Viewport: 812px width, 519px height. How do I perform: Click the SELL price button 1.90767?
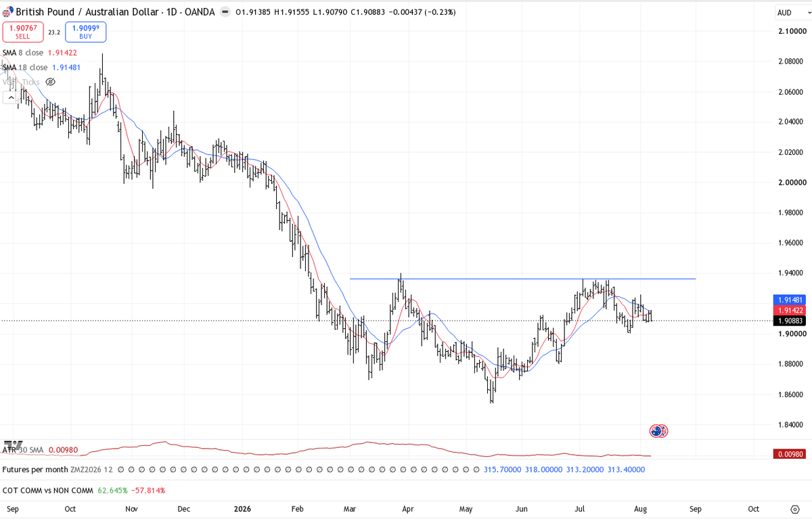(23, 32)
